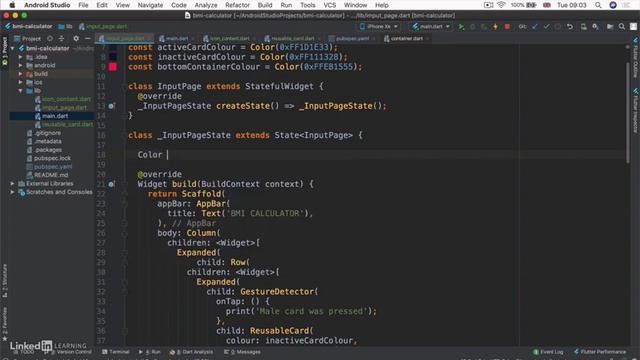
Task: Open the Terminal tool window
Action: point(116,352)
